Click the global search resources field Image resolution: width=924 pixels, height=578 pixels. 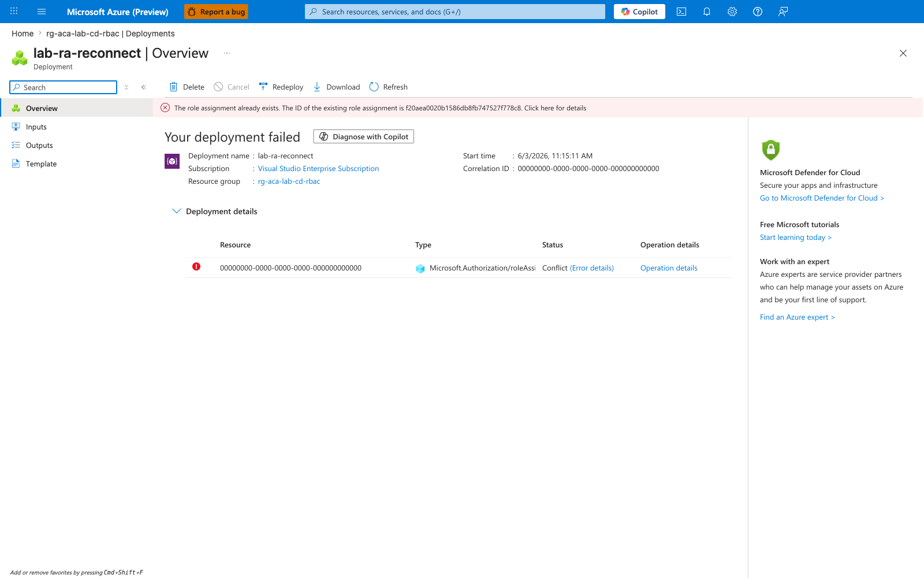point(455,12)
